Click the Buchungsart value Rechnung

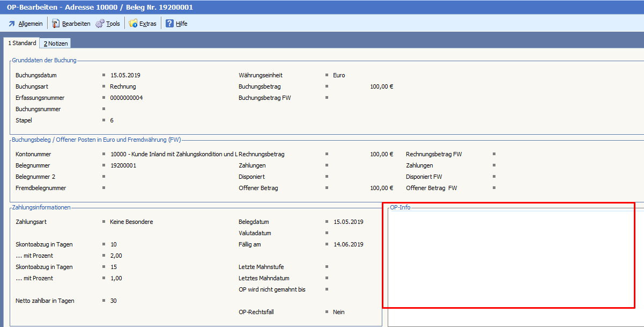pos(123,86)
